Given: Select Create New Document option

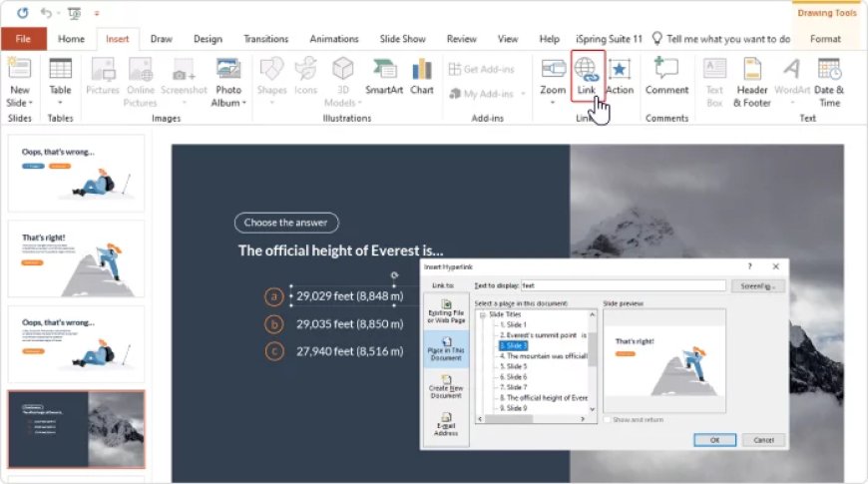Looking at the screenshot, I should [x=446, y=385].
